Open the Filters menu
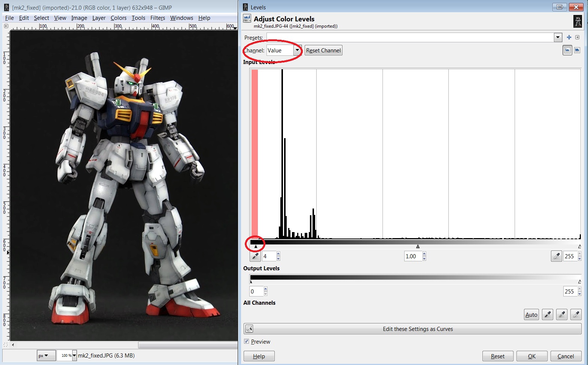 (x=158, y=18)
